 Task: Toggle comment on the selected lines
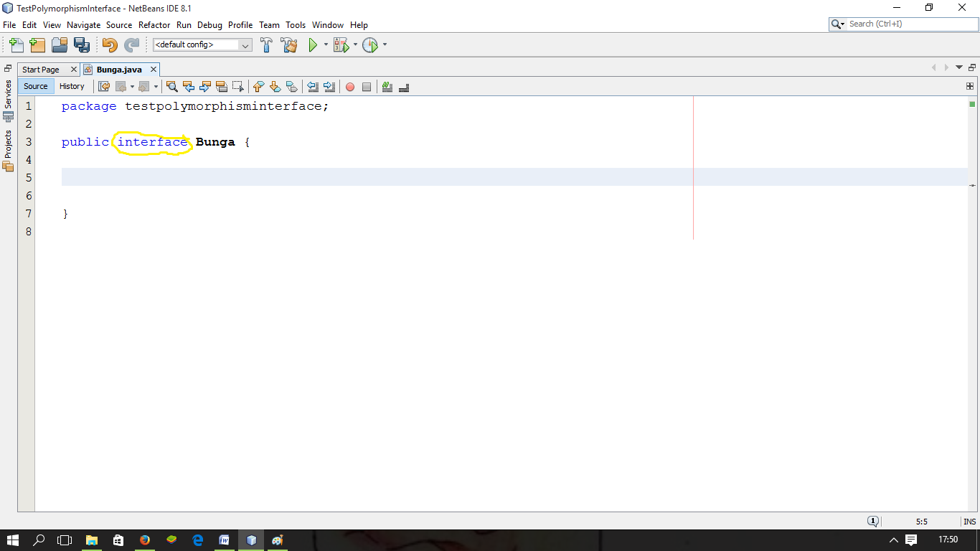coord(387,87)
